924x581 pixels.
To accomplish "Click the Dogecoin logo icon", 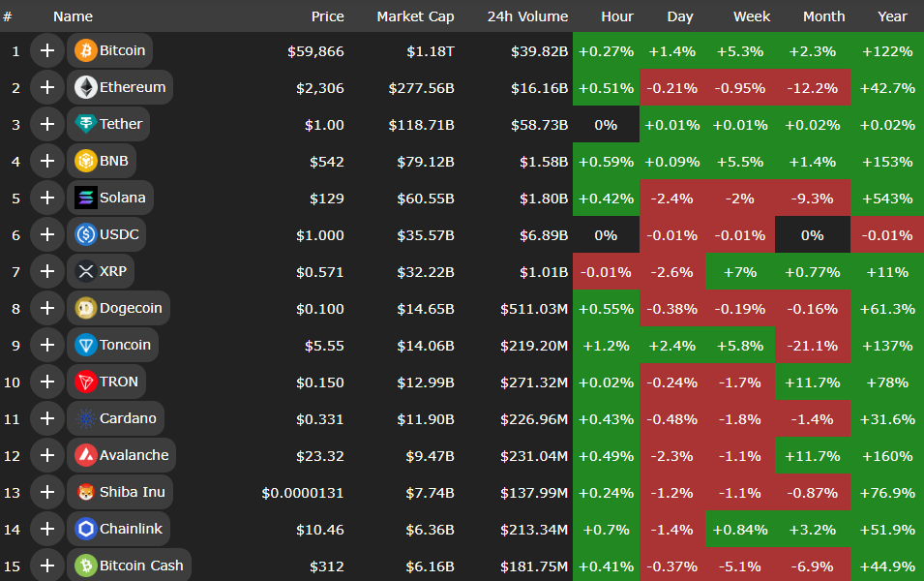I will tap(85, 308).
